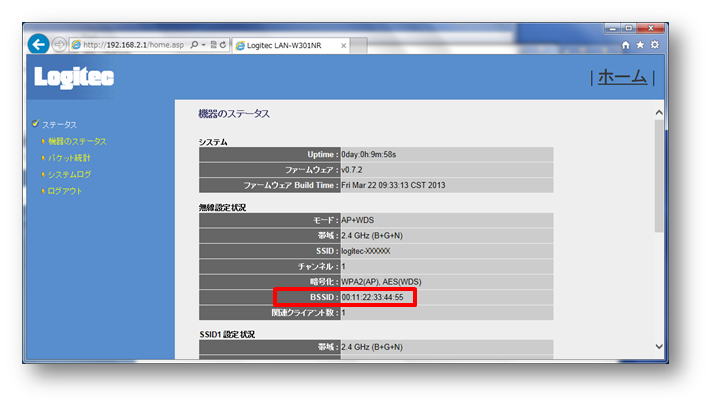This screenshot has width=711, height=406.
Task: Close the browser window
Action: (651, 28)
